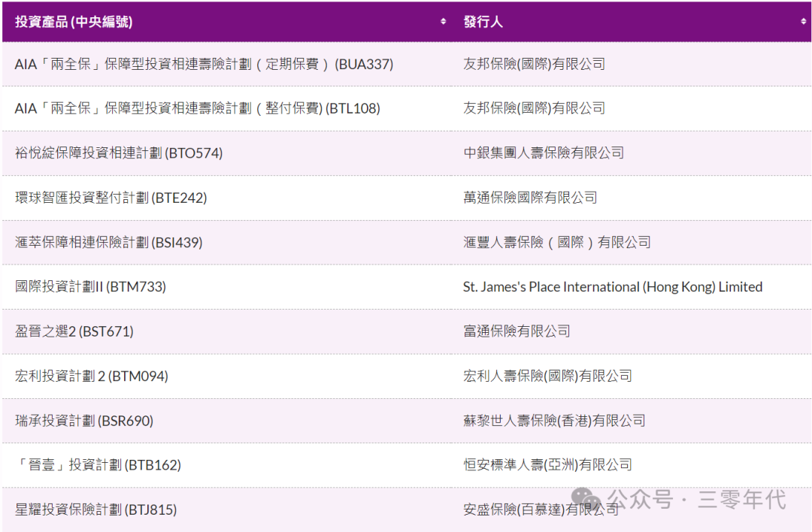Select 盈晉之選2 (BST671)
This screenshot has height=532, width=812.
point(74,331)
